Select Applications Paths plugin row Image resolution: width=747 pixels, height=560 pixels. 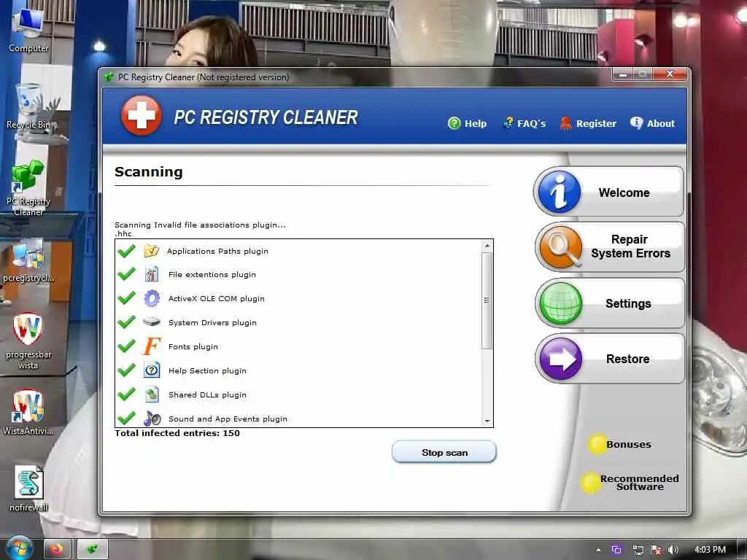tap(298, 251)
